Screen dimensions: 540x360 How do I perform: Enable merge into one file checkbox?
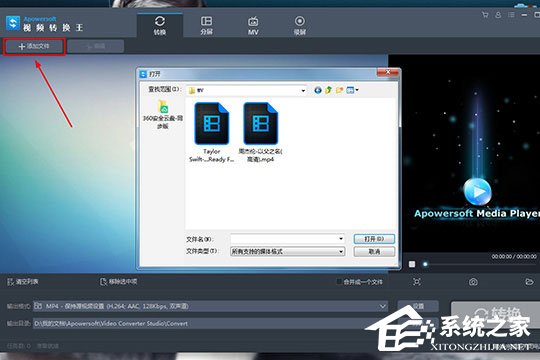[339, 282]
